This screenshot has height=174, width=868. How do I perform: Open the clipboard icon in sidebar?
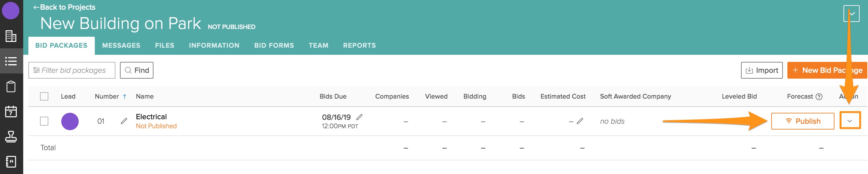[11, 86]
